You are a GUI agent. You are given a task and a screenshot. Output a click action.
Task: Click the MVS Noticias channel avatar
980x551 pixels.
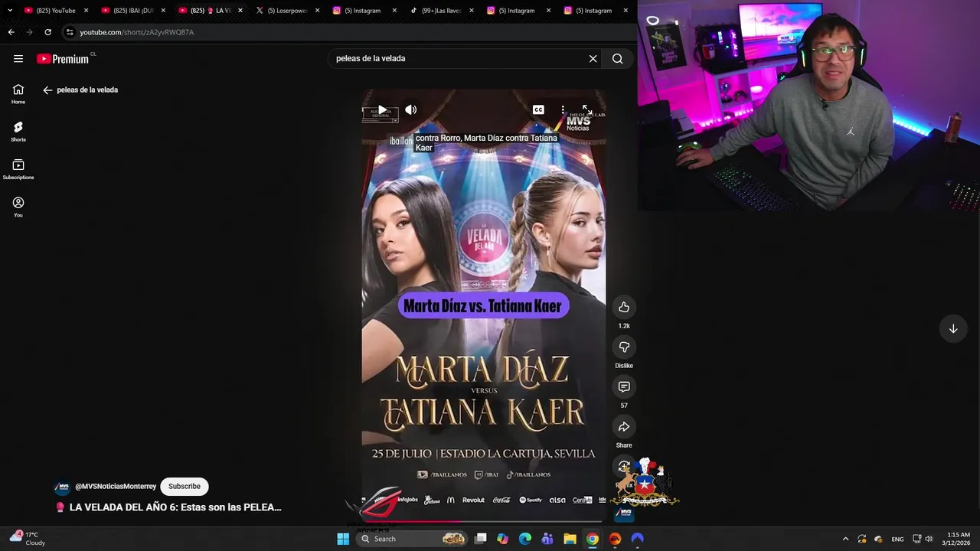pyautogui.click(x=63, y=487)
